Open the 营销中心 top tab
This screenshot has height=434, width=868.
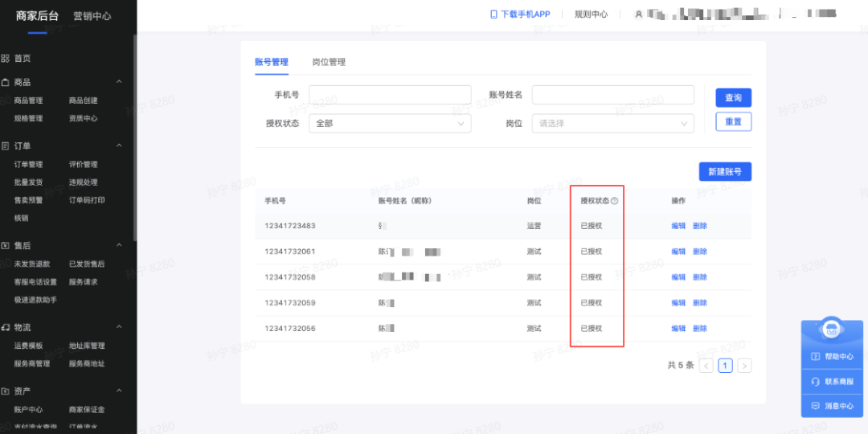(x=92, y=16)
